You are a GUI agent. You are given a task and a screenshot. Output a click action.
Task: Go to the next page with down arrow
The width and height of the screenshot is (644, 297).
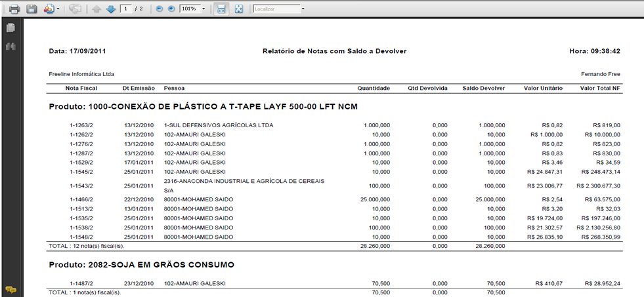(x=110, y=9)
